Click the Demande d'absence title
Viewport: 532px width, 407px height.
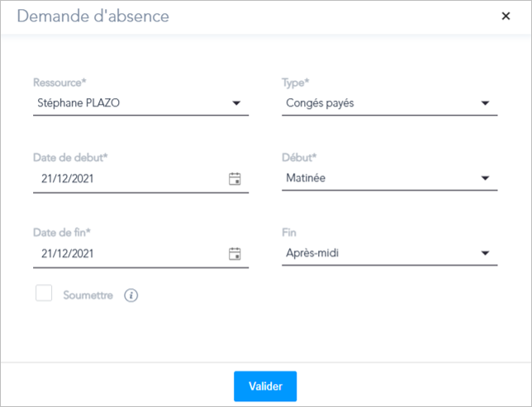(93, 17)
